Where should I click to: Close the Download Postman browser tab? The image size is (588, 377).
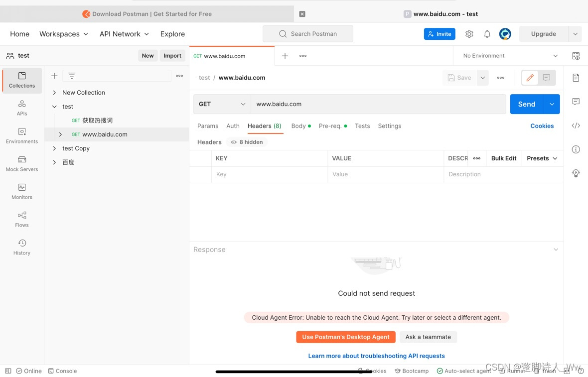click(x=302, y=14)
